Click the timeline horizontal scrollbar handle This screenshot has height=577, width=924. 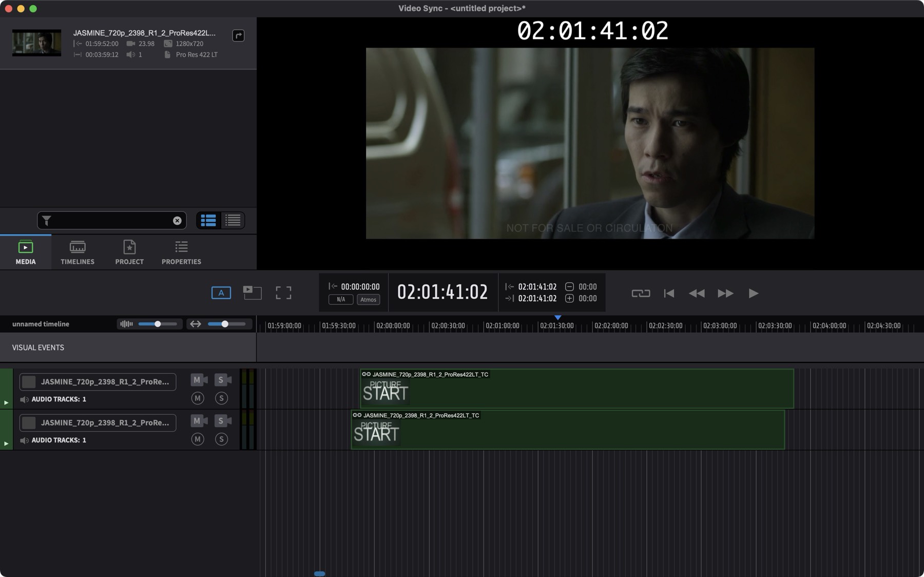pos(319,573)
